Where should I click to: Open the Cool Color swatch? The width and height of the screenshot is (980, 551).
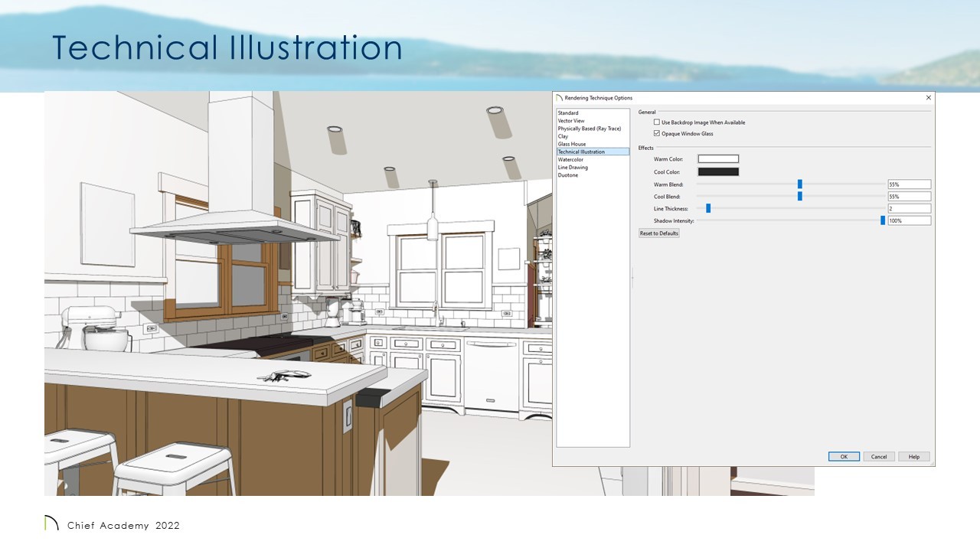click(x=717, y=172)
